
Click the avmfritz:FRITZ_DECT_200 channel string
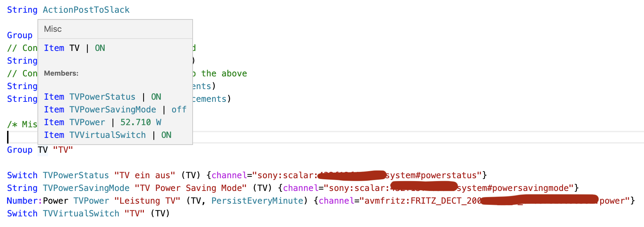pyautogui.click(x=422, y=201)
